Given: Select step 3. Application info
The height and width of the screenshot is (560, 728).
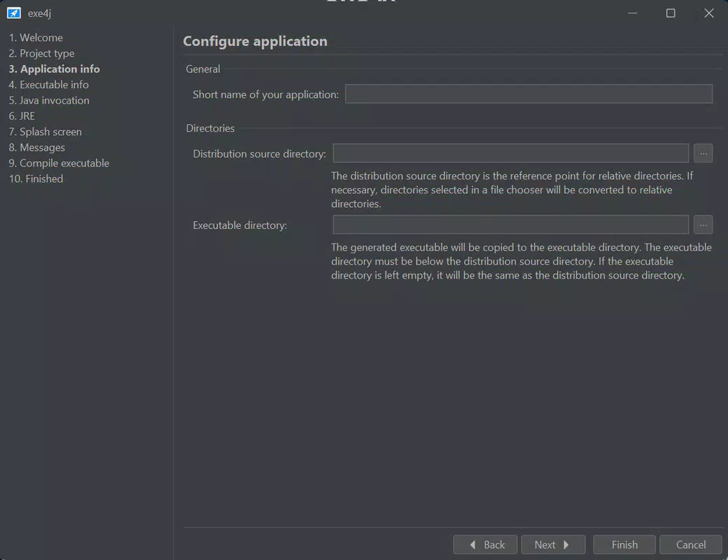Looking at the screenshot, I should (x=55, y=69).
